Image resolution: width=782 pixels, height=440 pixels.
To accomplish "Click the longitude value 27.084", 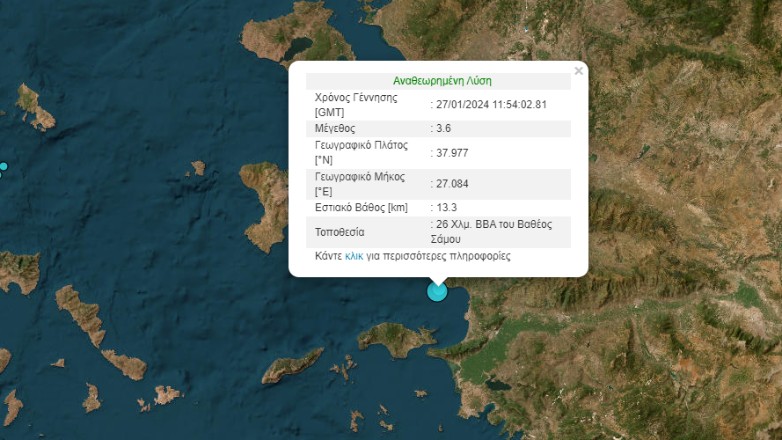I will click(x=452, y=184).
